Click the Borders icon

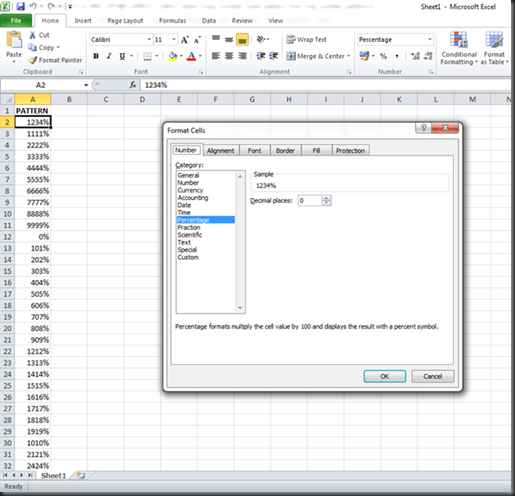point(147,56)
